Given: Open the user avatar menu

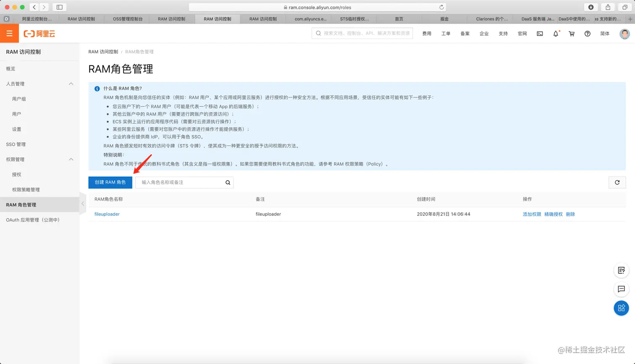Looking at the screenshot, I should click(625, 34).
